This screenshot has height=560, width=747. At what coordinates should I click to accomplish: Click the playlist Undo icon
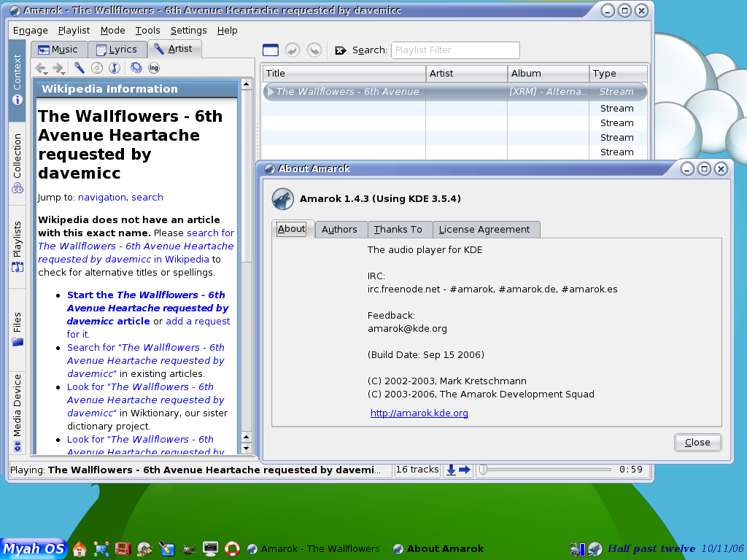(x=292, y=50)
